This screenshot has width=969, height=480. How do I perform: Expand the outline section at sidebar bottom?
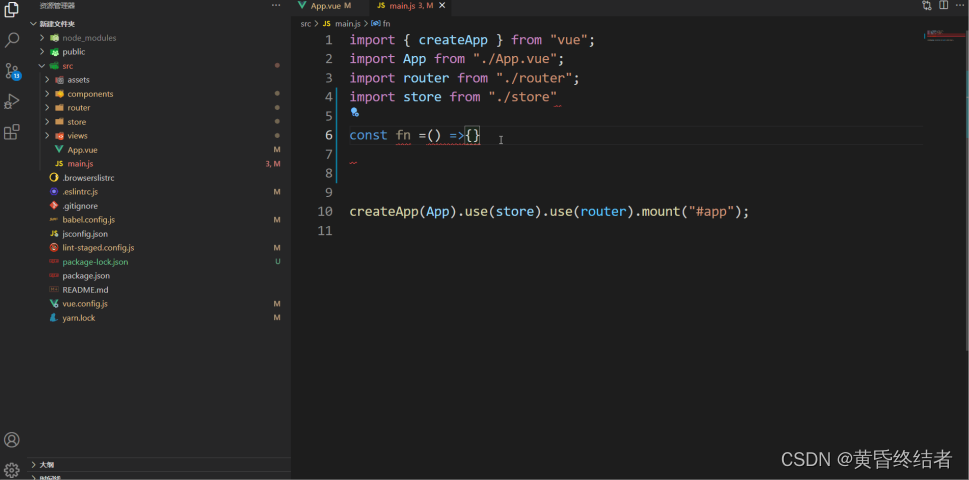pos(47,465)
